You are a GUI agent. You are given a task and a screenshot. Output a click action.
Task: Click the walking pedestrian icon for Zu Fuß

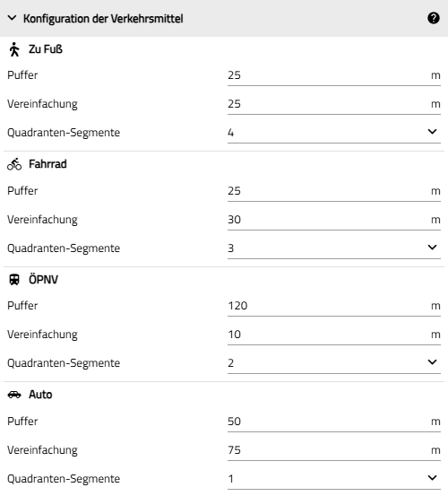click(14, 49)
